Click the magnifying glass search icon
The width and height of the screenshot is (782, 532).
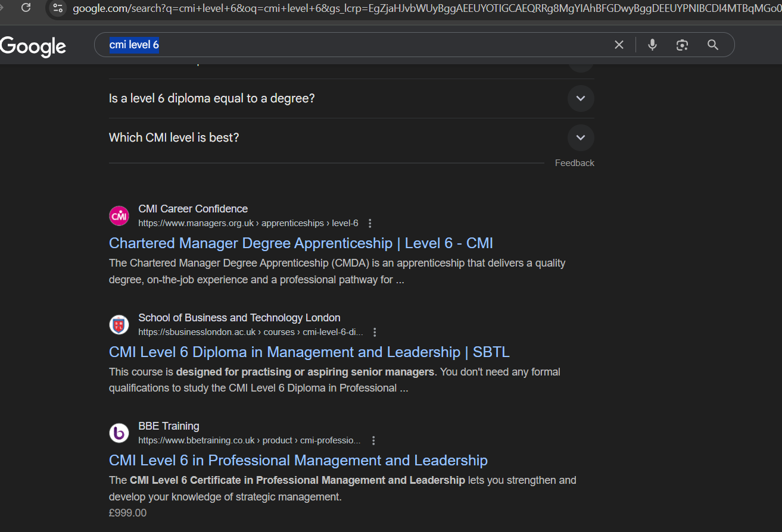[x=712, y=45]
